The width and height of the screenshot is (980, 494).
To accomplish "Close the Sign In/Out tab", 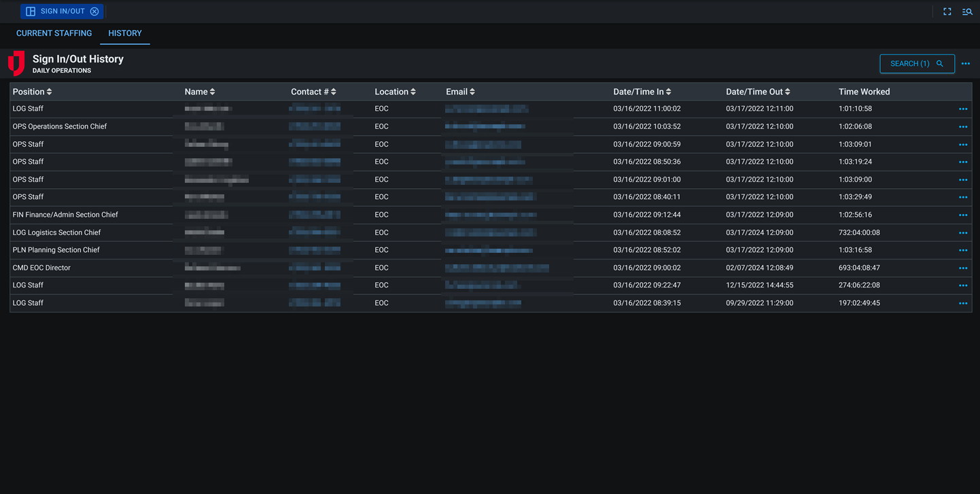I will pos(94,12).
